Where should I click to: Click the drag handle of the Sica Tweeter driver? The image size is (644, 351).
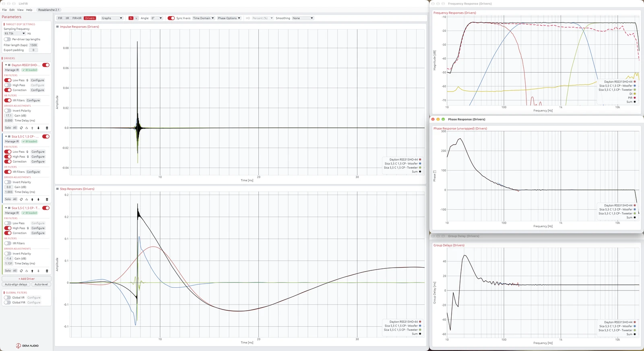coord(9,208)
